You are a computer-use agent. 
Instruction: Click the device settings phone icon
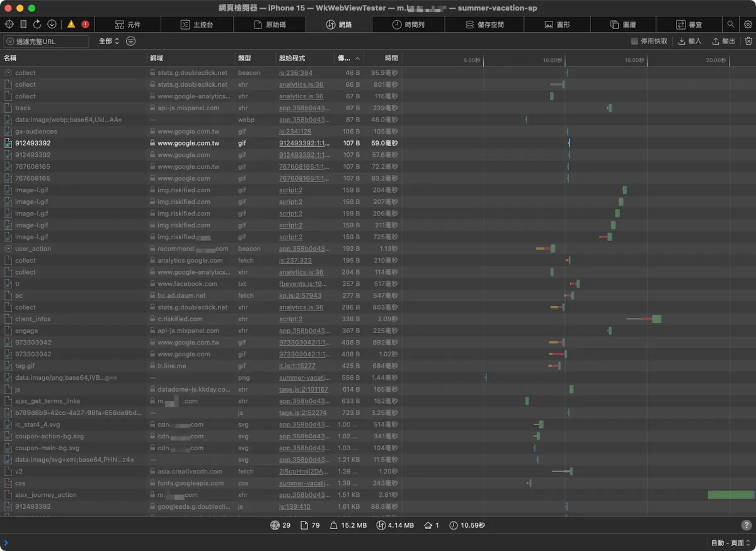[x=23, y=25]
